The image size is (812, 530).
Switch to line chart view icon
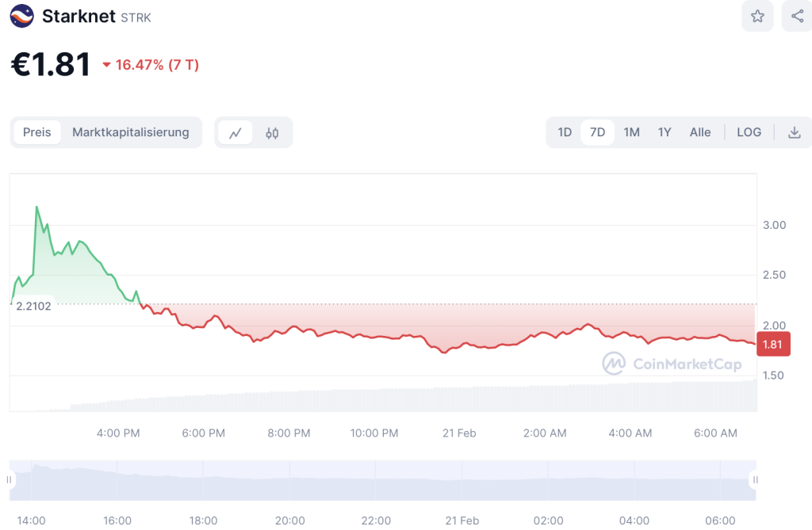pos(235,132)
